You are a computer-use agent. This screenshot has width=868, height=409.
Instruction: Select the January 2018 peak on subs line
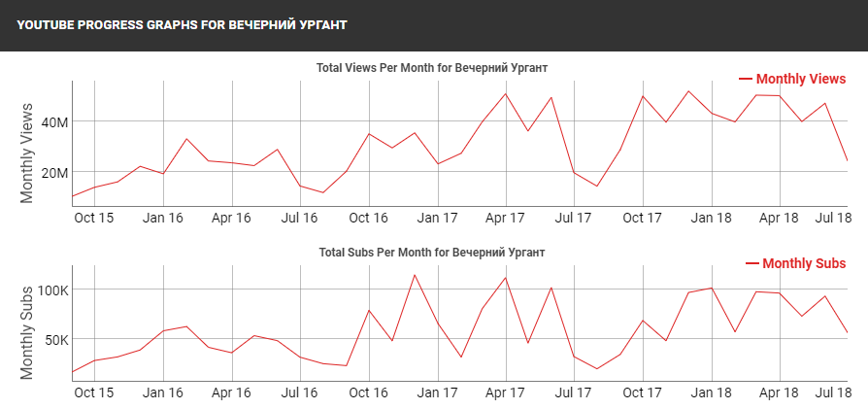point(712,289)
